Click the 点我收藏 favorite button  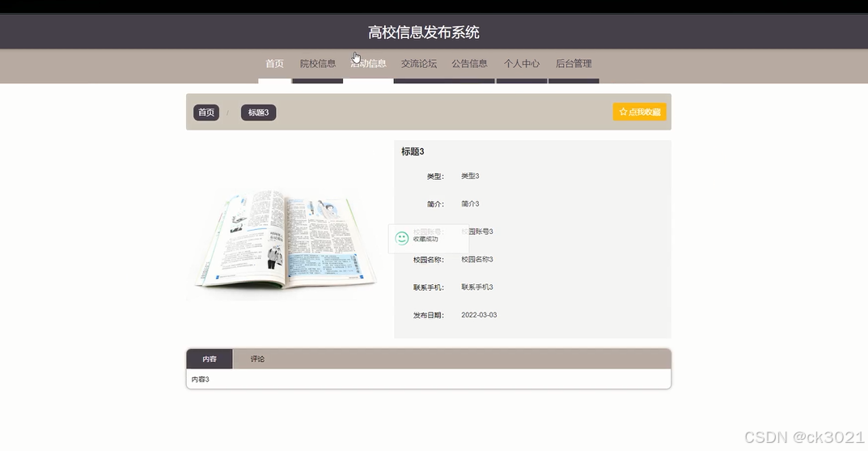639,112
